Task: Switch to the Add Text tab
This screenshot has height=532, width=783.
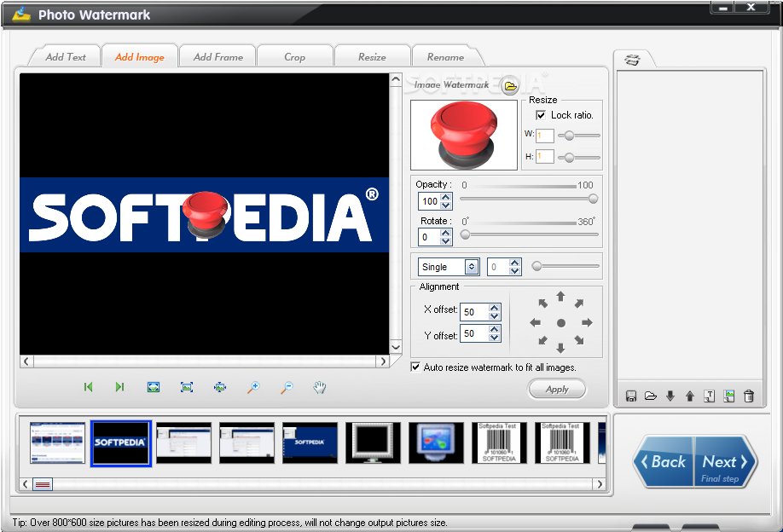Action: coord(66,57)
